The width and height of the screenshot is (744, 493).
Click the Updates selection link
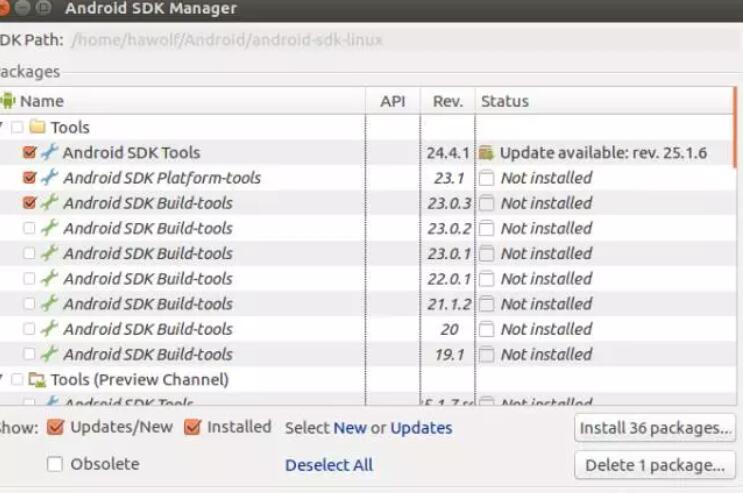(421, 428)
